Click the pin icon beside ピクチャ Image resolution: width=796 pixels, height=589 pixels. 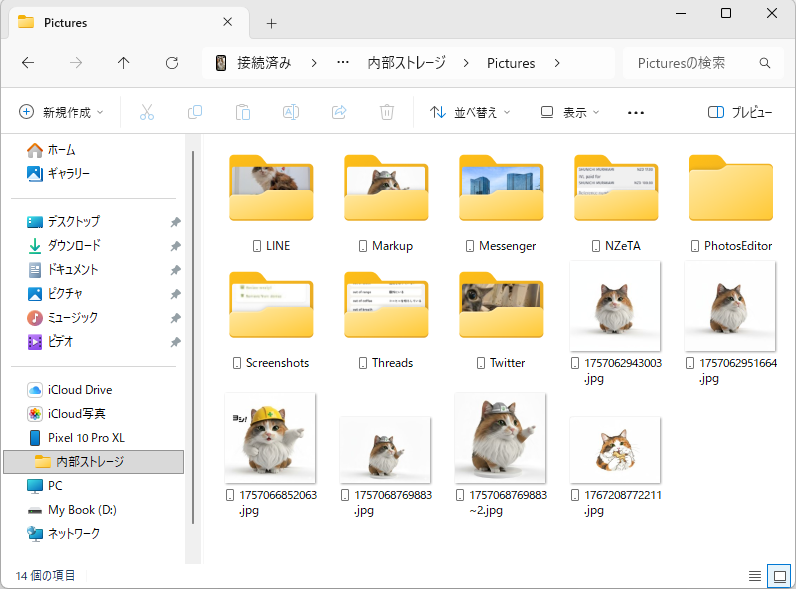[175, 294]
